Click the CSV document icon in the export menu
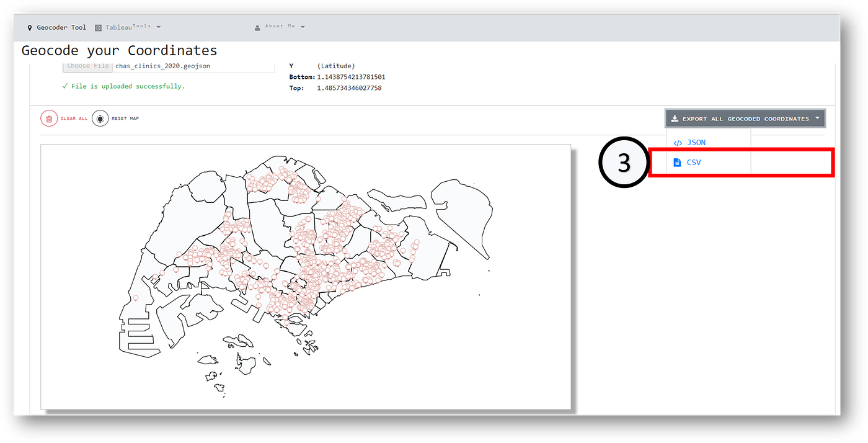868x443 pixels. point(676,162)
